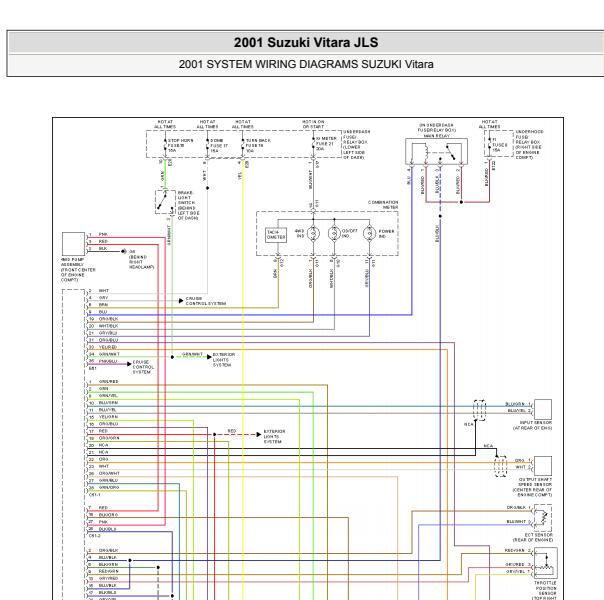Click the "INPUT SENSOR" caption
604x600 pixels.
point(535,425)
